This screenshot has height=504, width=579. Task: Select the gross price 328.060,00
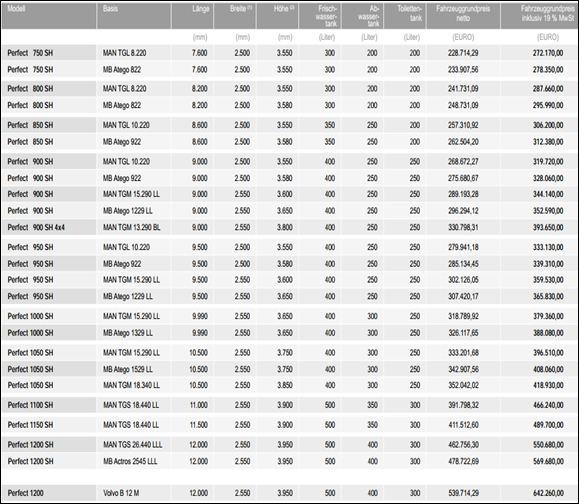coord(548,178)
